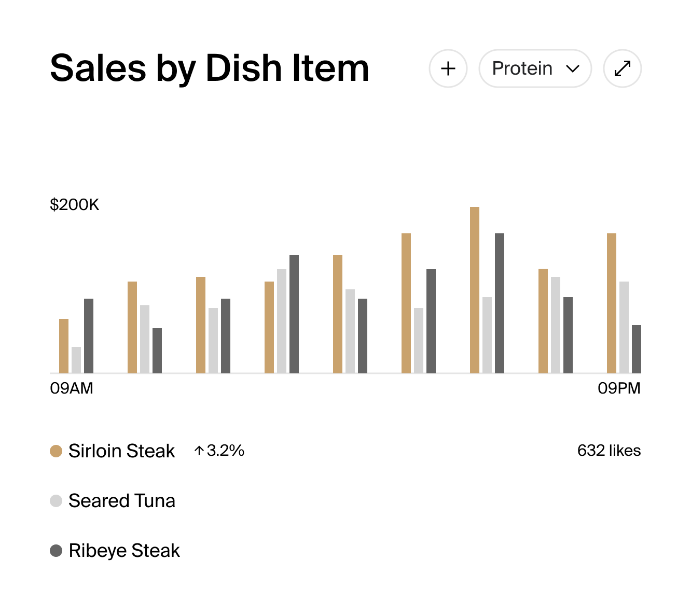Click the 632 likes counter
This screenshot has height=616, width=691.
609,450
